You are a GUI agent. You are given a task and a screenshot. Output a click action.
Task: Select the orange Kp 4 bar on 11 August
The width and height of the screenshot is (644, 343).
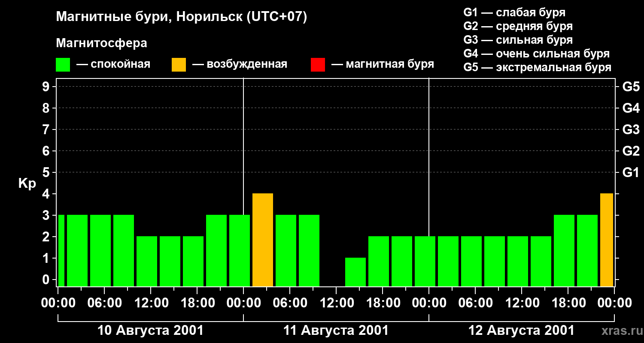[x=263, y=240]
